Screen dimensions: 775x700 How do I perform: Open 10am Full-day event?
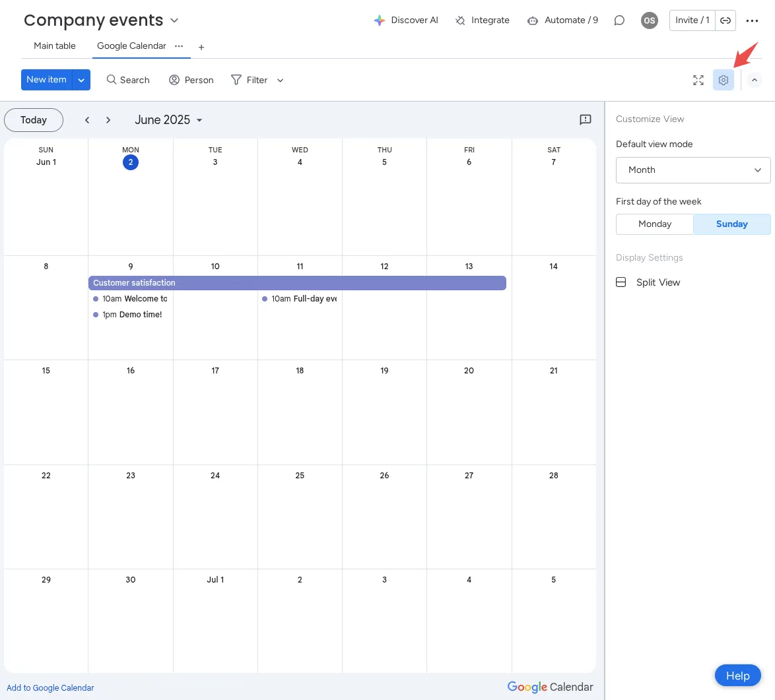(300, 299)
